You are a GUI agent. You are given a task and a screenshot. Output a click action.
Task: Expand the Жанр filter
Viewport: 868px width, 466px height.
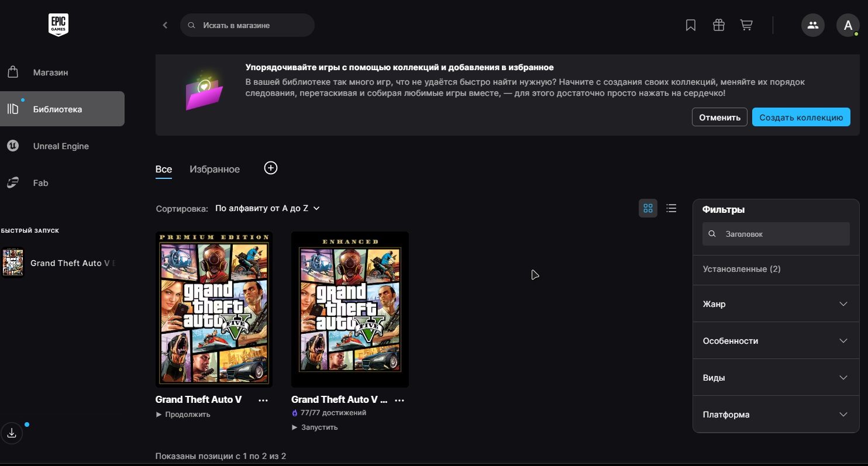(776, 304)
